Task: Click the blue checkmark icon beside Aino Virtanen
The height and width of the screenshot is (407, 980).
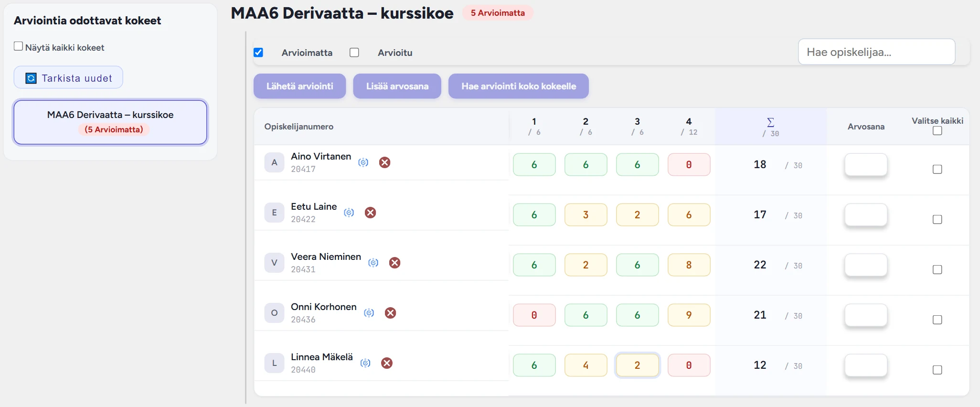Action: (363, 162)
